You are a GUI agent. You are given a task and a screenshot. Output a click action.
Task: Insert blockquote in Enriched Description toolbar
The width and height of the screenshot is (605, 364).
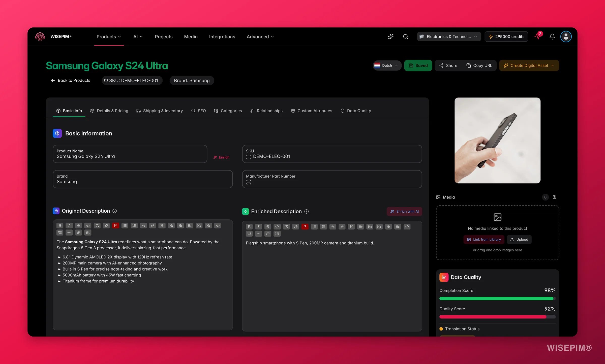[x=249, y=234]
